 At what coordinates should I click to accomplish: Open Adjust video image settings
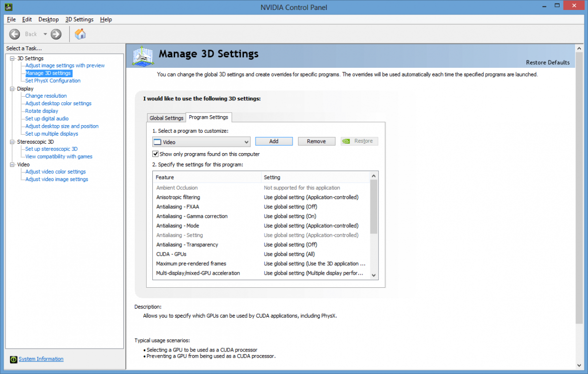(x=56, y=179)
